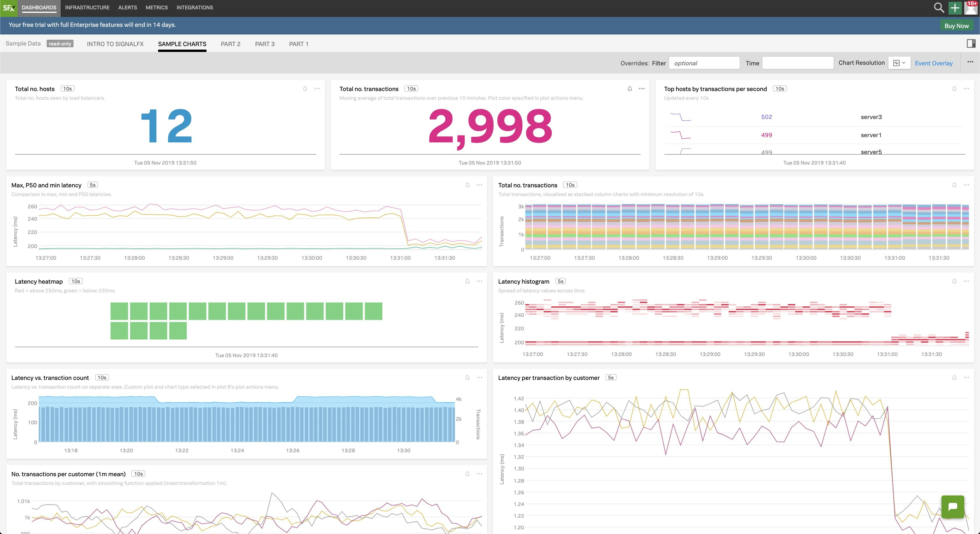980x534 pixels.
Task: Open ellipsis menu on Total no. transactions single-value chart
Action: point(642,89)
